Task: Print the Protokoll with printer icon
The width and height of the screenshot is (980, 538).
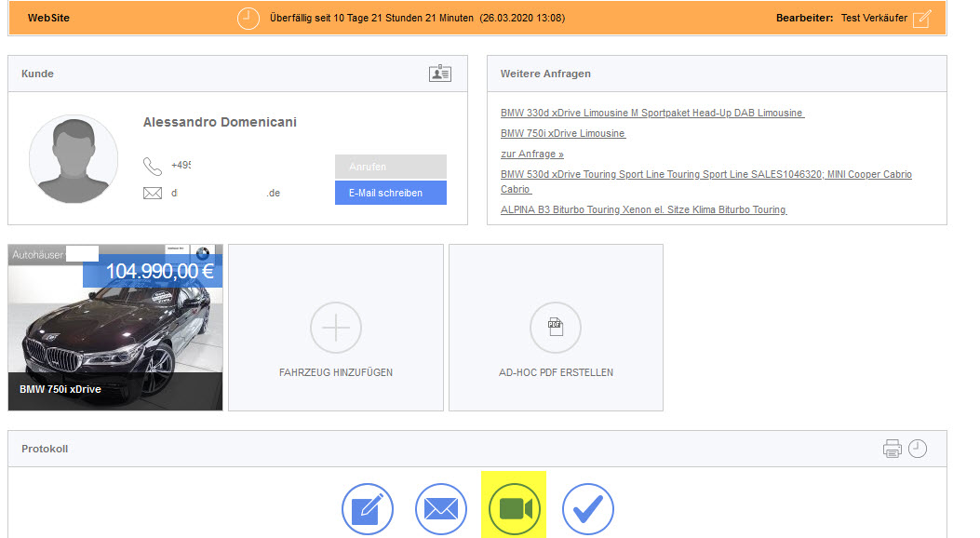Action: [x=892, y=449]
